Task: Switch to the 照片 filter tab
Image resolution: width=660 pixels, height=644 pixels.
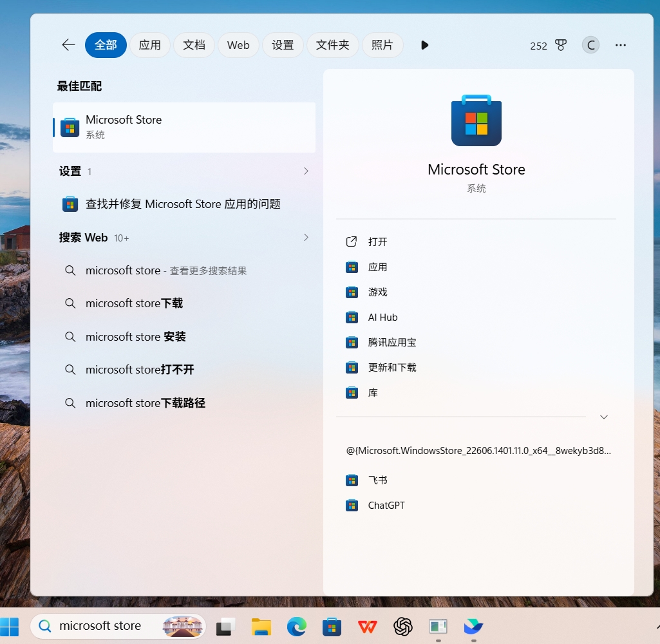Action: (382, 45)
